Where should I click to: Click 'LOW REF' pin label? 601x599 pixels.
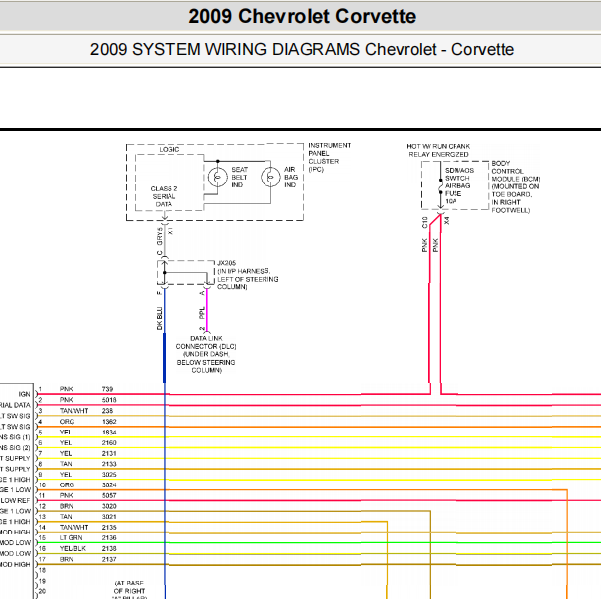(15, 501)
